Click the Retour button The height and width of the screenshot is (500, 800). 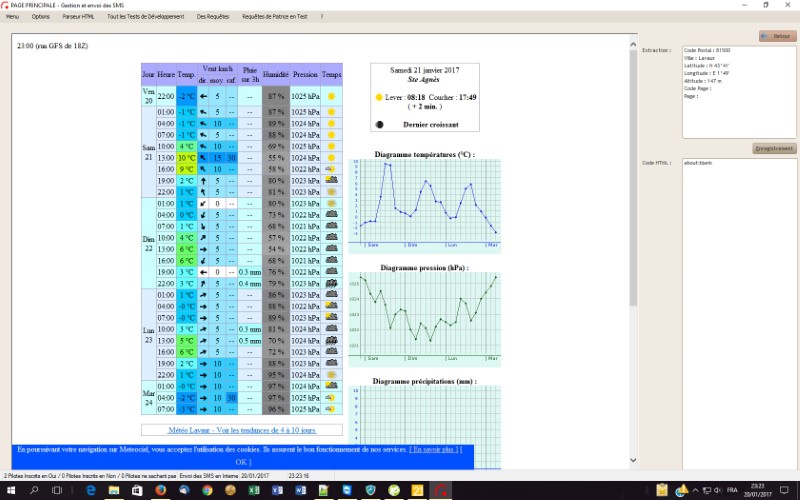pyautogui.click(x=778, y=36)
